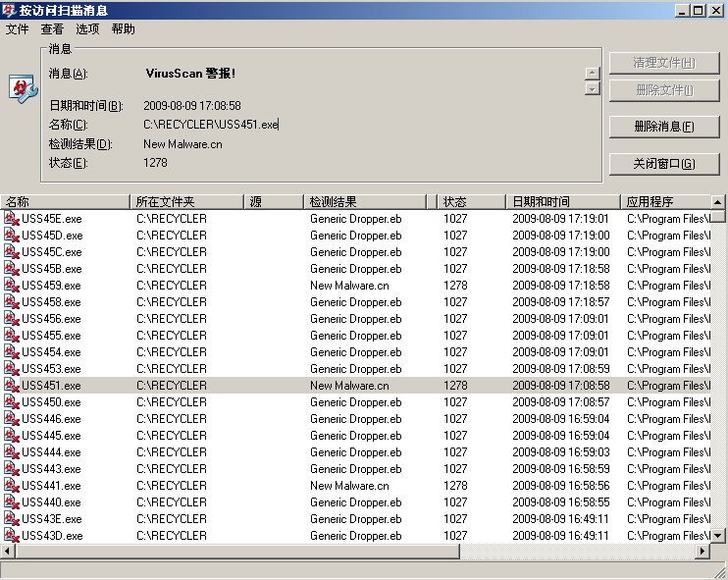This screenshot has width=728, height=580.
Task: Select the row named USS43D.exe
Action: point(355,536)
